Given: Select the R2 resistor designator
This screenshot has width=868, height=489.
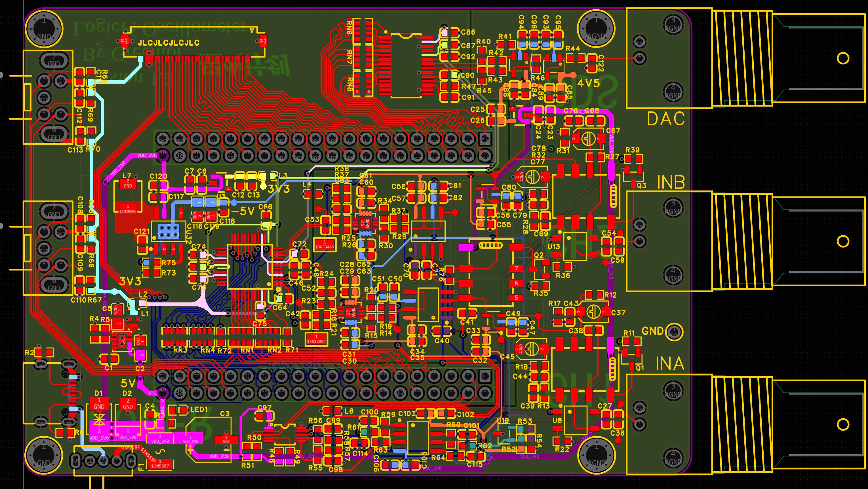Looking at the screenshot, I should 30,352.
